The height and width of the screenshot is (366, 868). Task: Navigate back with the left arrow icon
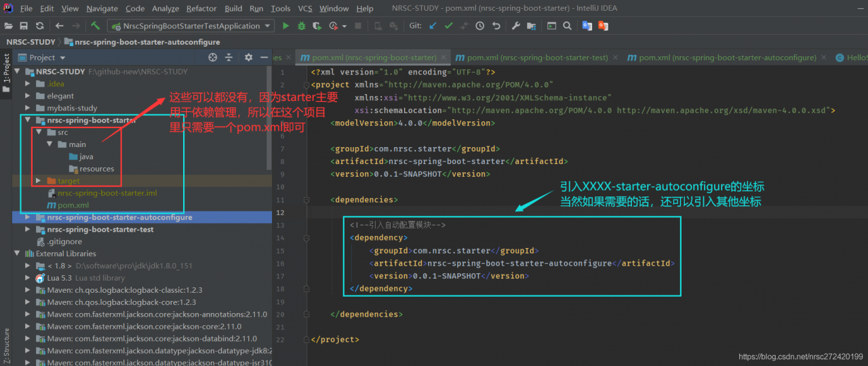[59, 26]
